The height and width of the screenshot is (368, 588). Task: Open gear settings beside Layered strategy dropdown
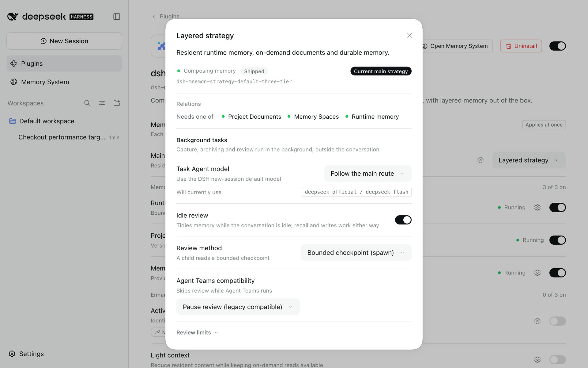tap(481, 160)
